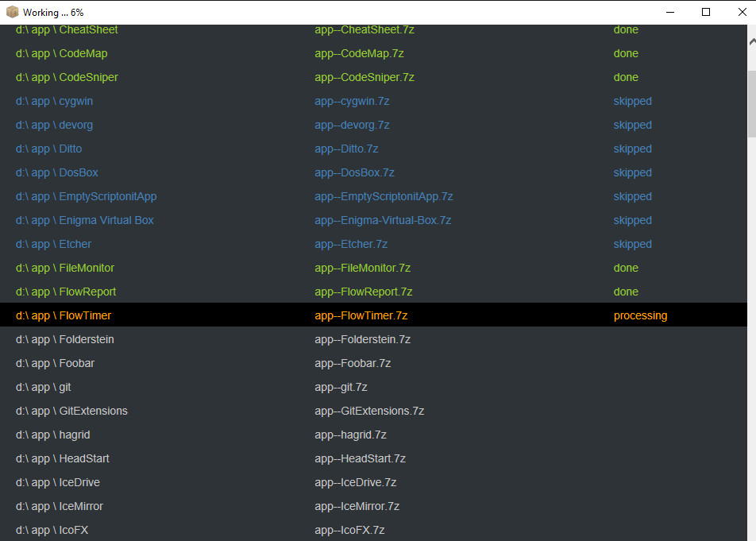Select the d:\ app \ Etcher row

(x=374, y=245)
